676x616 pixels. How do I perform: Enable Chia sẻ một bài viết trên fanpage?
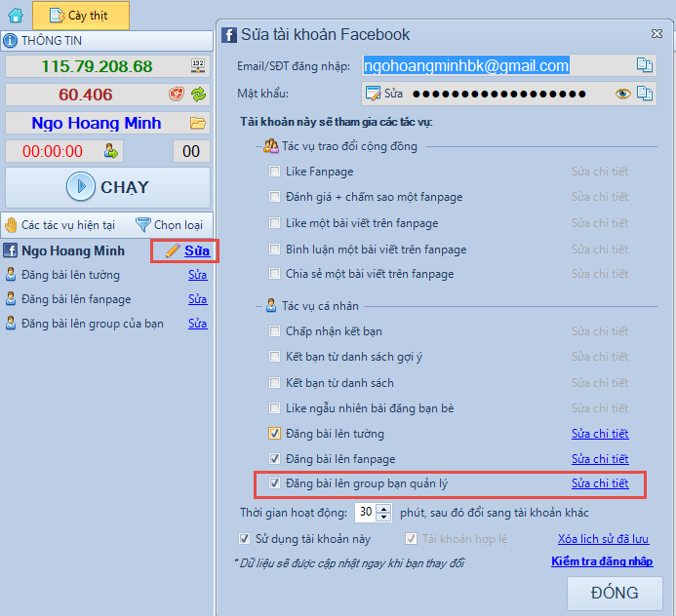pos(274,274)
